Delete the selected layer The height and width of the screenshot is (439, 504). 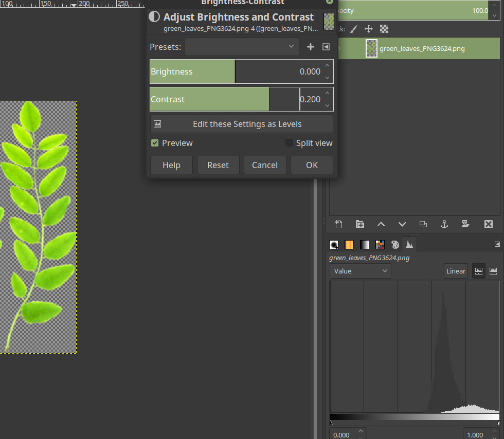click(x=488, y=224)
